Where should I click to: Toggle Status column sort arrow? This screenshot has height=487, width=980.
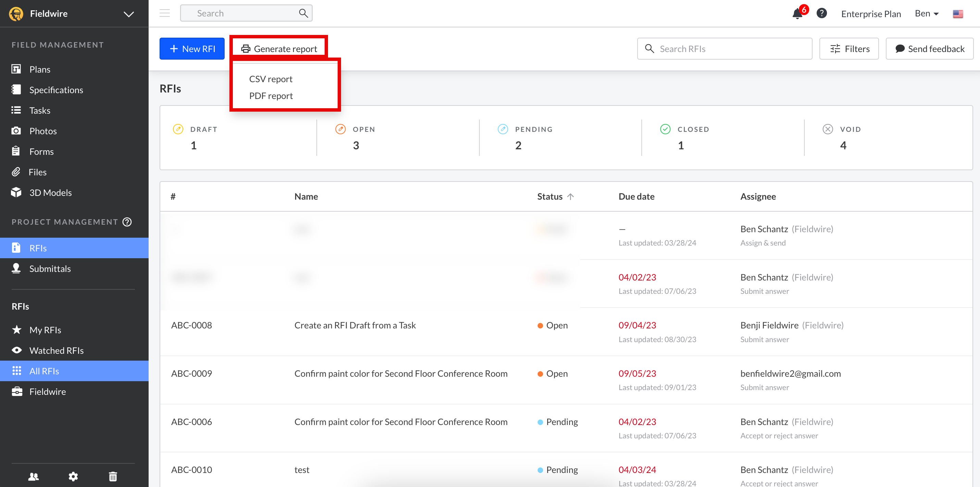click(570, 196)
